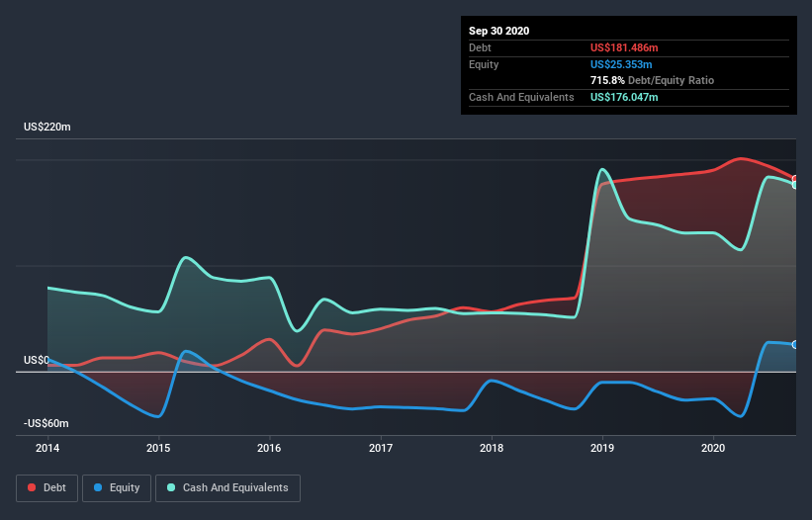
Task: Click the 2016 x-axis label
Action: (269, 448)
